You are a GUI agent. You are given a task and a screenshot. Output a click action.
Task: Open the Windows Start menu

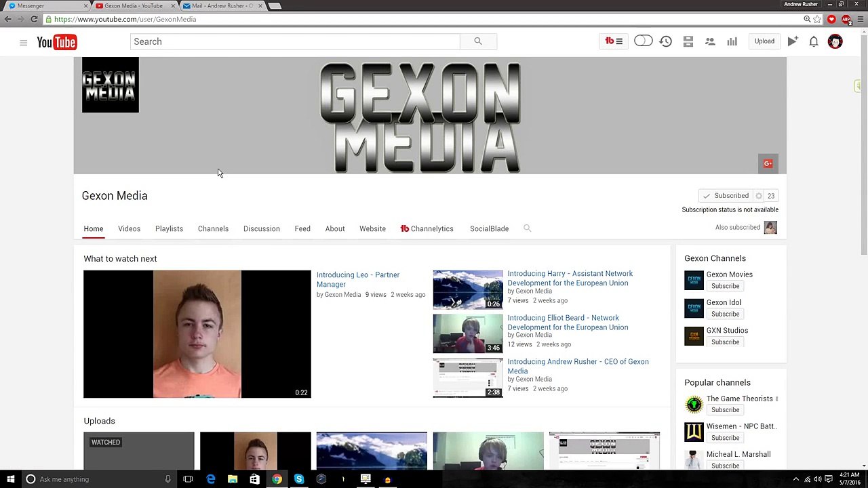(10, 479)
